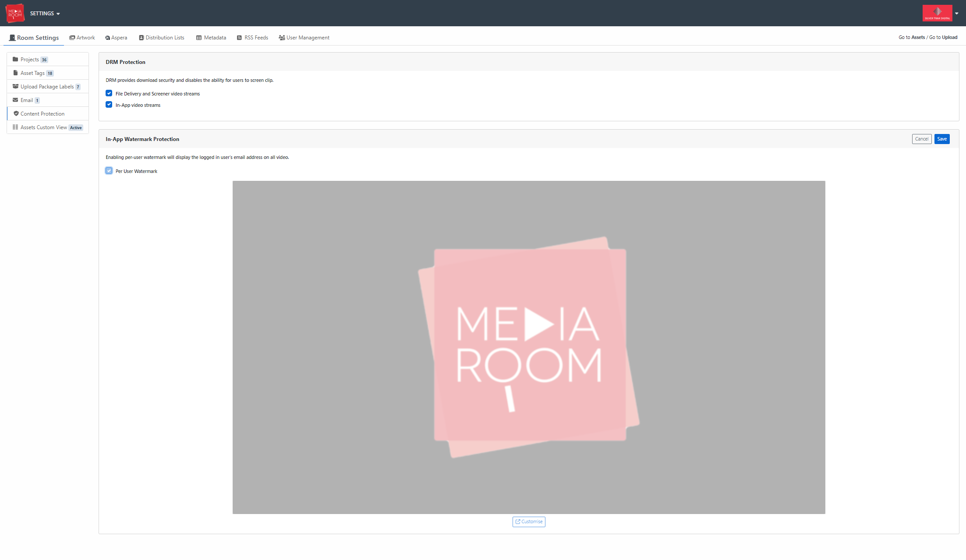Switch to the RSS Feeds tab
This screenshot has width=966, height=560.
click(253, 38)
